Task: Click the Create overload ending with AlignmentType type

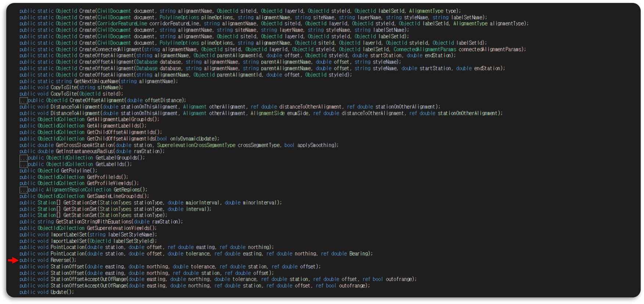Action: coord(240,11)
